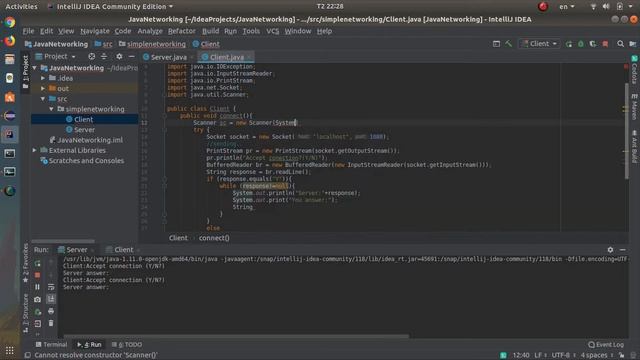Click the volume icon in the system tray
Screen dimensions: 640x360
point(606,7)
